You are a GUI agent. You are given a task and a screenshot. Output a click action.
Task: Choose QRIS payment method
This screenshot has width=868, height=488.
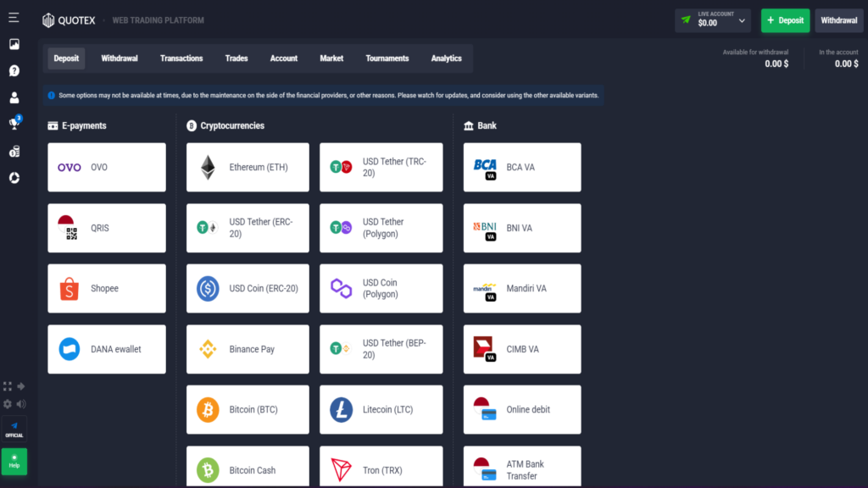pyautogui.click(x=107, y=228)
